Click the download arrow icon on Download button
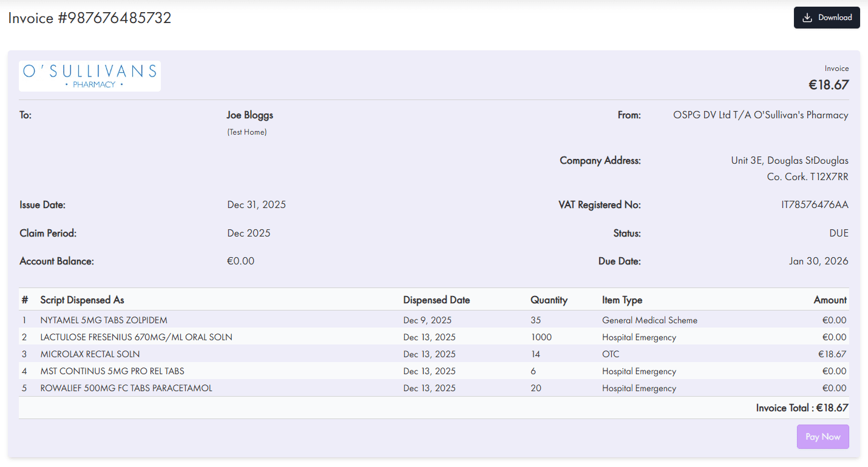 pos(808,18)
